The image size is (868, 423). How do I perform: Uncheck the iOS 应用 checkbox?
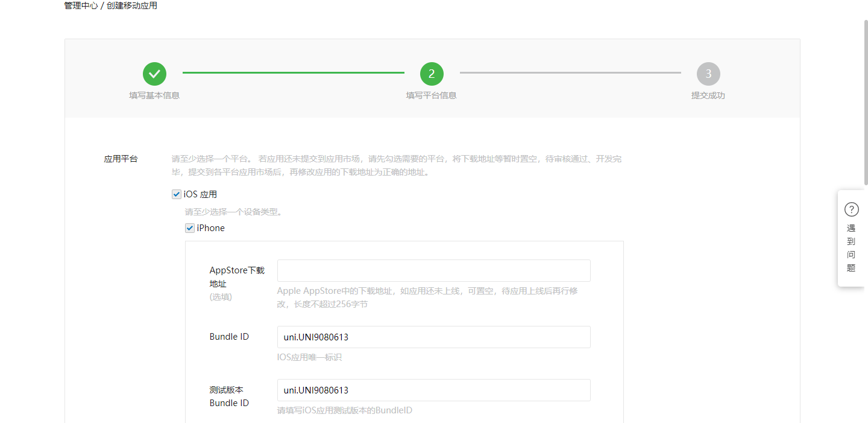177,194
